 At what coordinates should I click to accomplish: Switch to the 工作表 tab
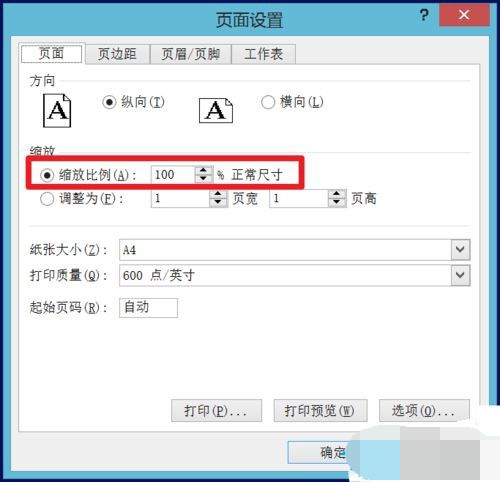tap(263, 54)
